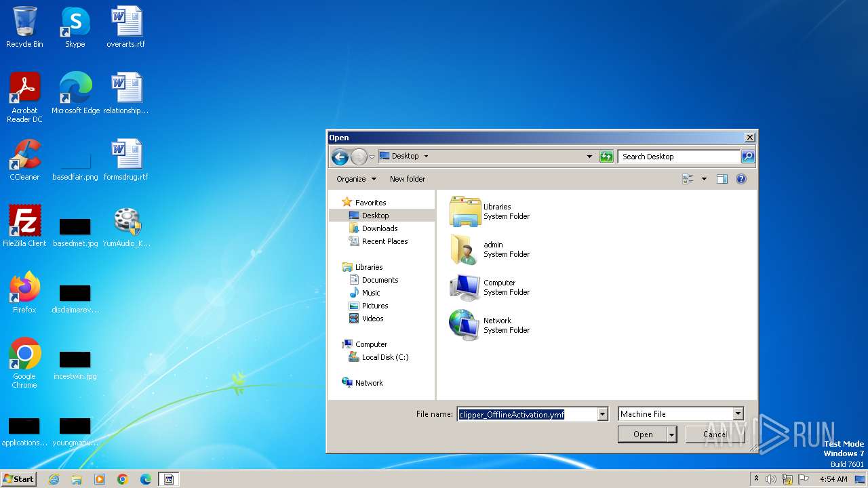Viewport: 868px width, 488px height.
Task: Click the volume speaker tray icon
Action: tap(771, 479)
